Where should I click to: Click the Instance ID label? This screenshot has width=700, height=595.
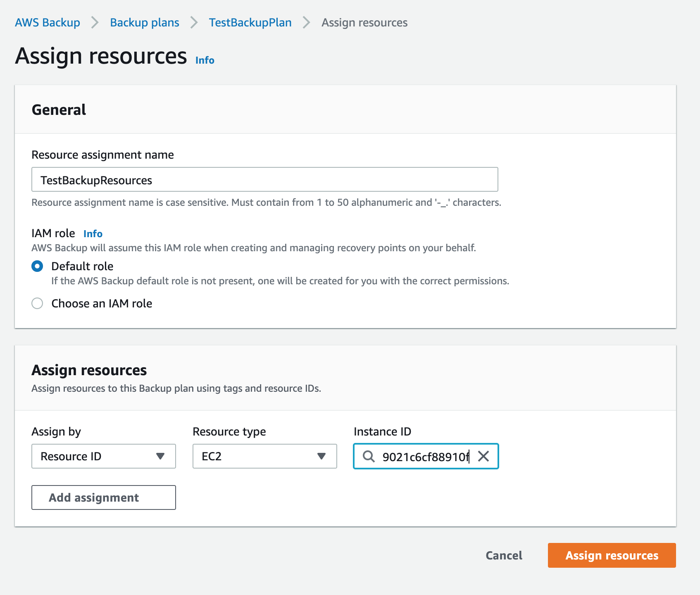[383, 431]
